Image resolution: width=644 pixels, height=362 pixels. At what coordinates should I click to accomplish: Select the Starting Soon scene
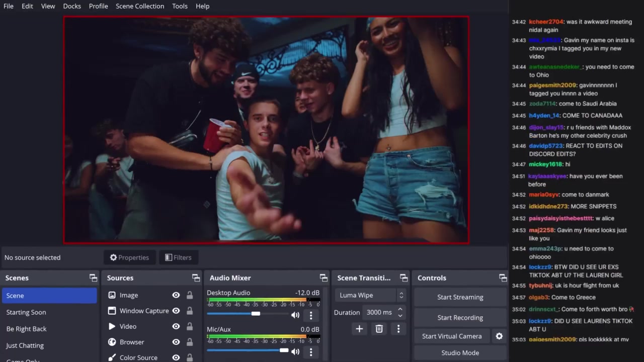26,312
